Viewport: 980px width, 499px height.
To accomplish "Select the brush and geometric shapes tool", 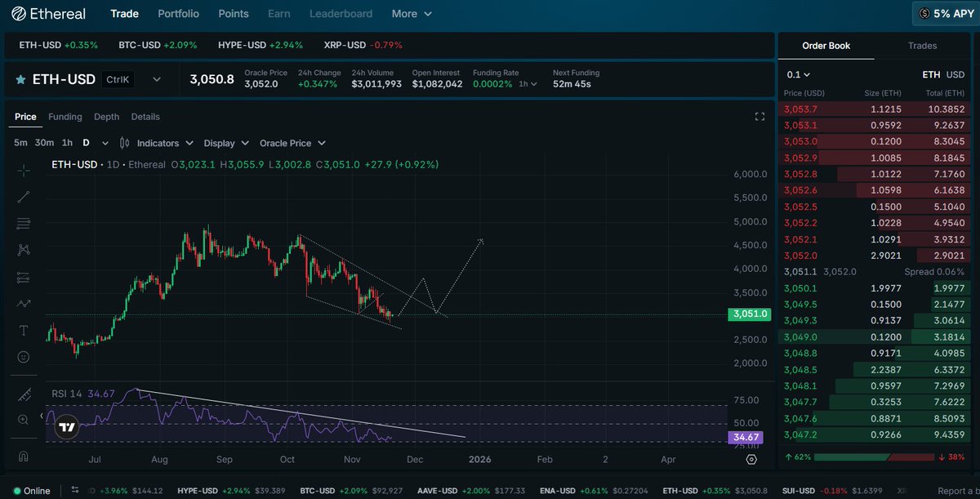I will point(24,303).
